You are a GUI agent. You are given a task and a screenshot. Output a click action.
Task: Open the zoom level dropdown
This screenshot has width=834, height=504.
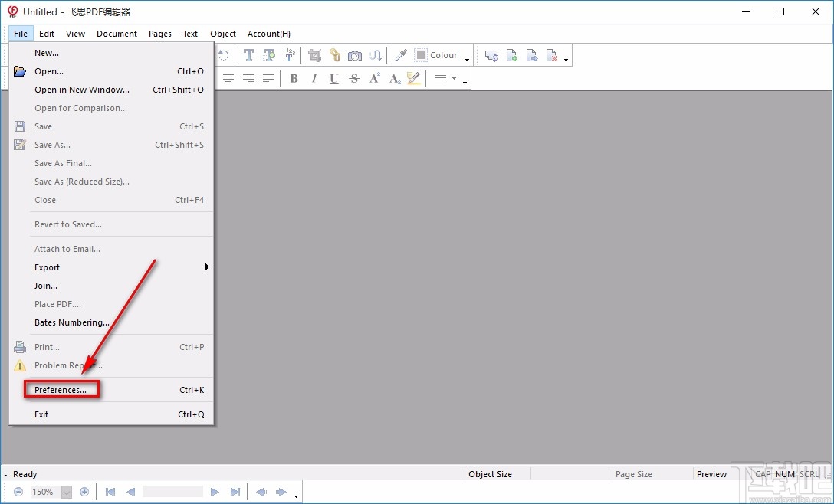[x=66, y=492]
